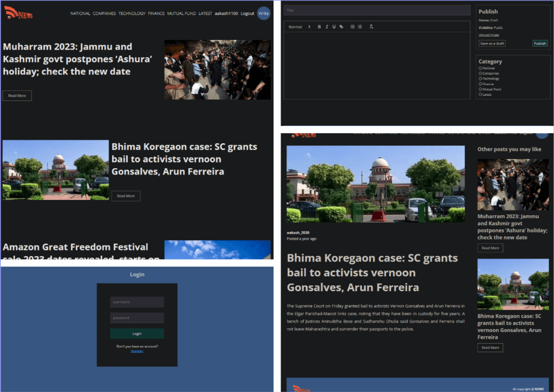Click the aakash1100 username in the navbar
The width and height of the screenshot is (554, 392).
click(x=226, y=13)
